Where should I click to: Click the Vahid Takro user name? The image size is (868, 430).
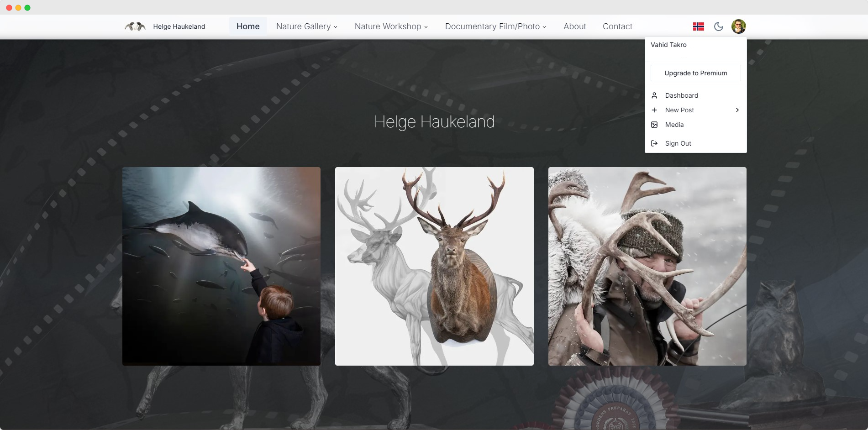click(668, 45)
